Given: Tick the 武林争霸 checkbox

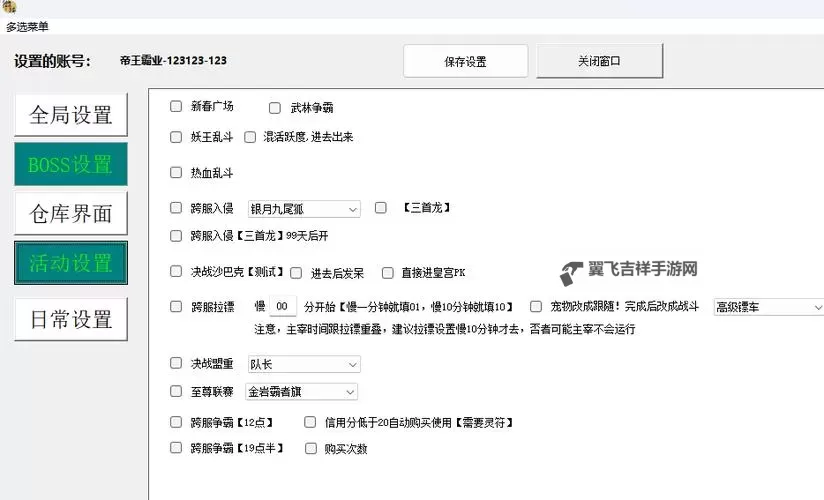Looking at the screenshot, I should point(275,108).
